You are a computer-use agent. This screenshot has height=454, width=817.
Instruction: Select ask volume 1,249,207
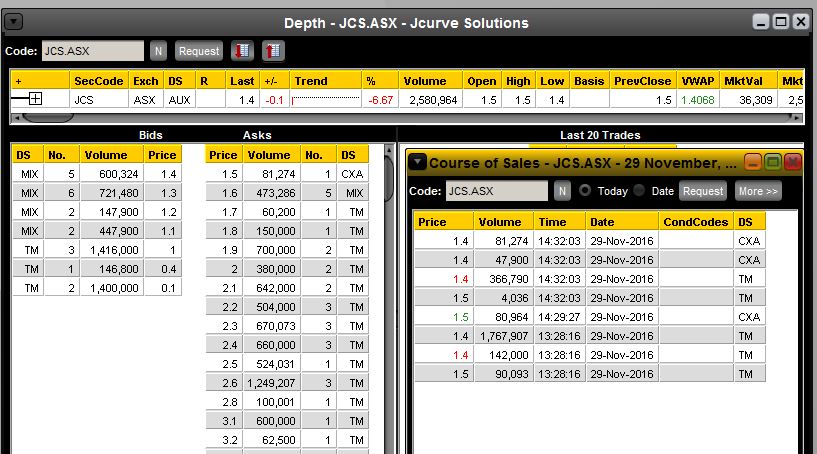pos(271,383)
